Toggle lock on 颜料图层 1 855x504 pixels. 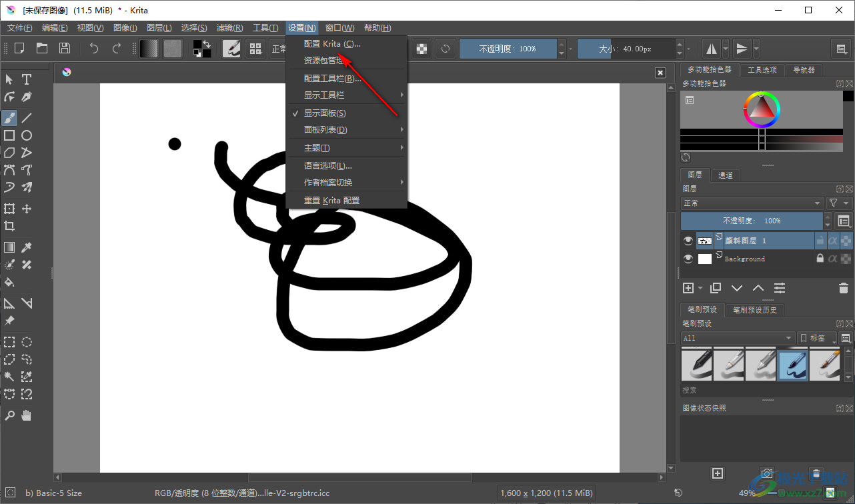820,241
